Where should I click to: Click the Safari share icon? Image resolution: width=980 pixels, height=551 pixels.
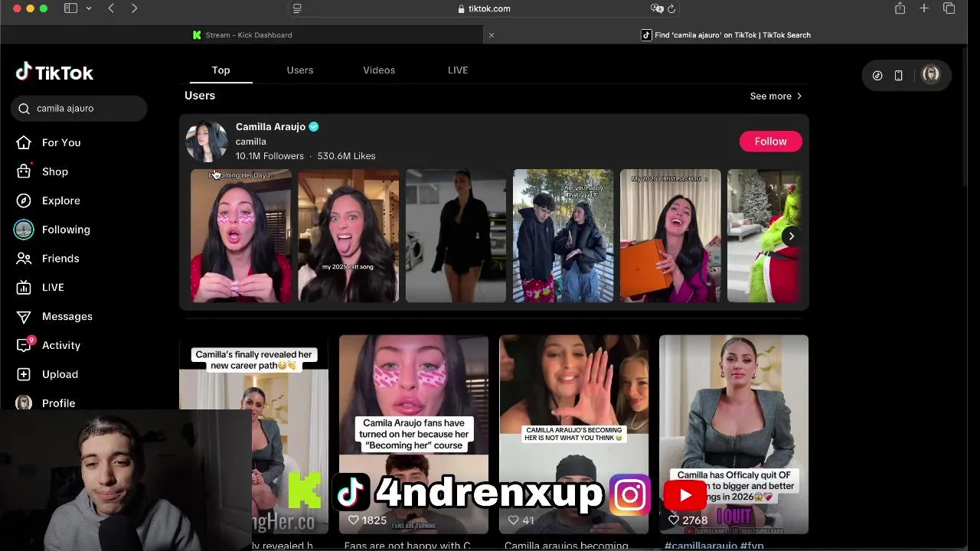click(x=900, y=8)
